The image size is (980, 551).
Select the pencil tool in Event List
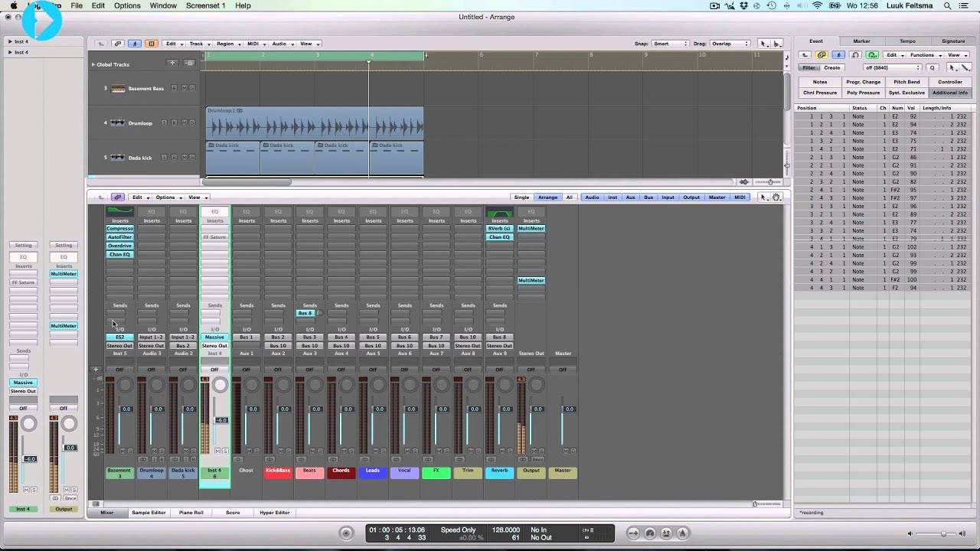click(x=965, y=67)
